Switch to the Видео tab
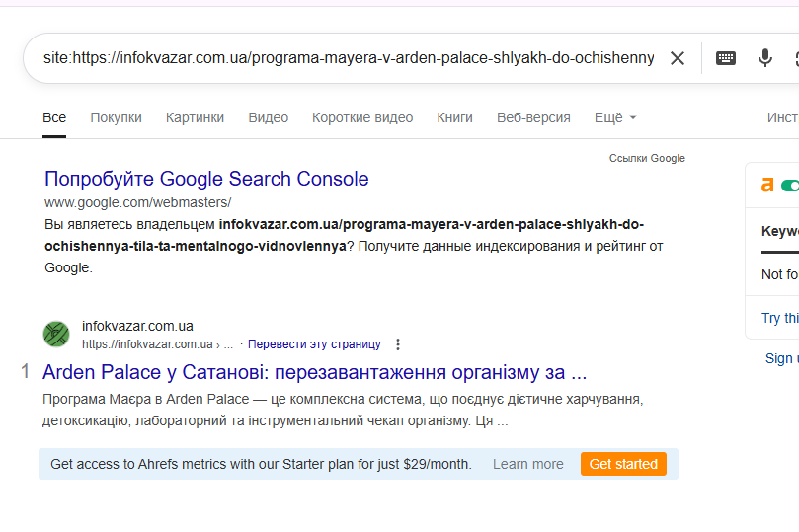 point(268,117)
